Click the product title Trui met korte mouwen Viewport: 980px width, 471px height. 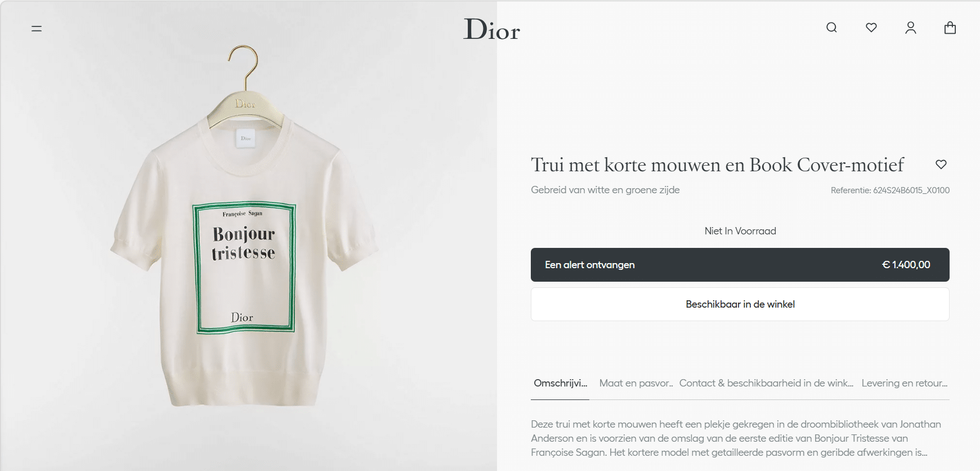pyautogui.click(x=717, y=165)
